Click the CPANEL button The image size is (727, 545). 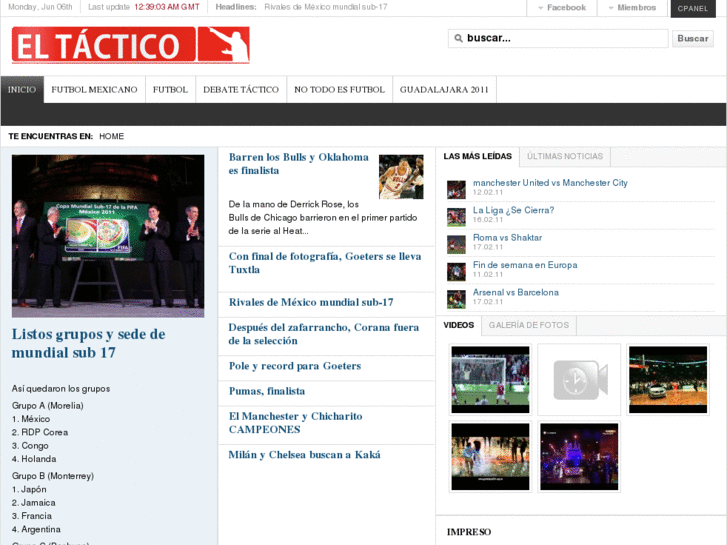tap(693, 8)
